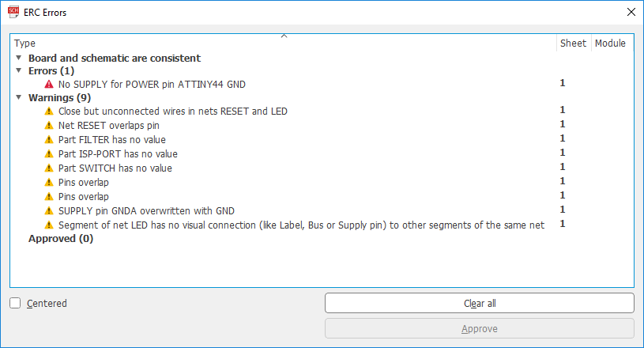Viewport: 644px width, 348px height.
Task: Click the ERC Errors title bar app icon
Action: coord(12,12)
